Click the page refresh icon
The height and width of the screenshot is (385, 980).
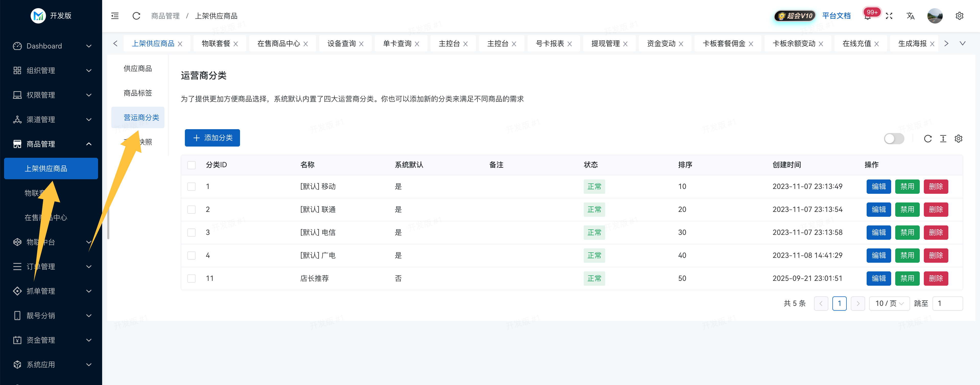click(x=136, y=16)
